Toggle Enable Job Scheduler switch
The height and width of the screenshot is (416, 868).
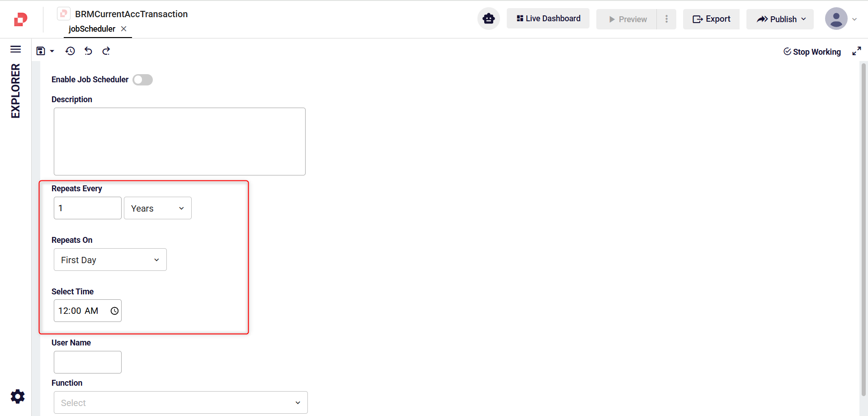[x=143, y=80]
